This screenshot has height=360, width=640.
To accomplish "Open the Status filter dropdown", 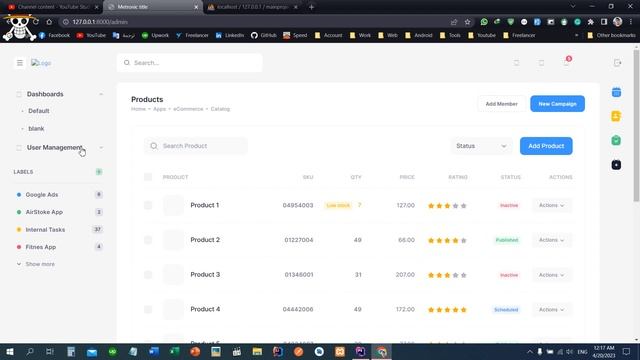I will coord(481,146).
